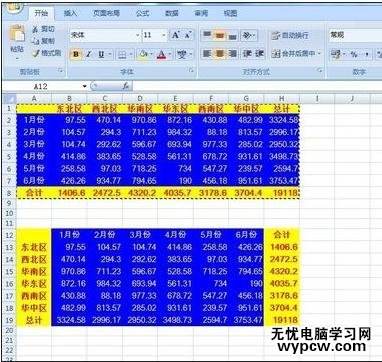Click the 变 phonetic guide icon
The height and width of the screenshot is (362, 382).
point(182,54)
